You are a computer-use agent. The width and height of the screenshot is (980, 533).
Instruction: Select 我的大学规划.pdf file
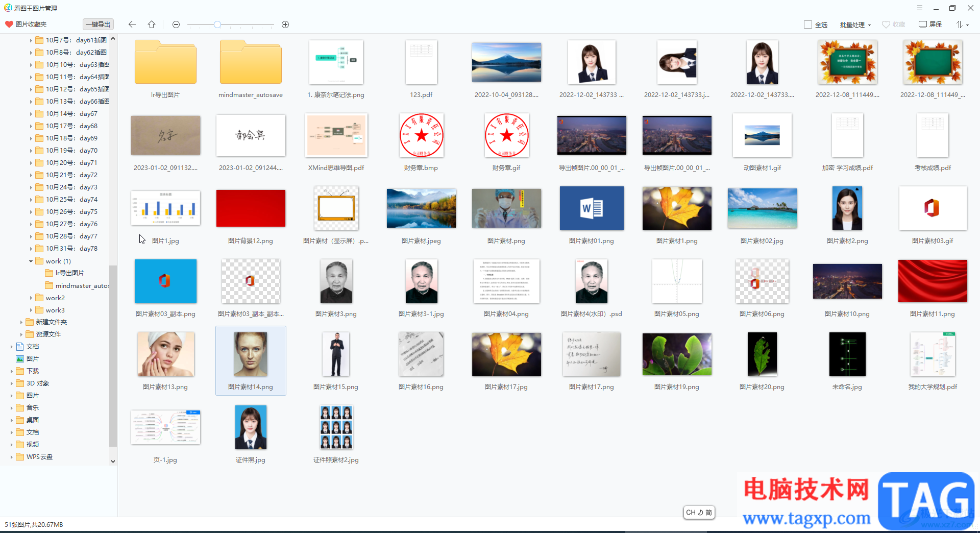click(x=933, y=354)
